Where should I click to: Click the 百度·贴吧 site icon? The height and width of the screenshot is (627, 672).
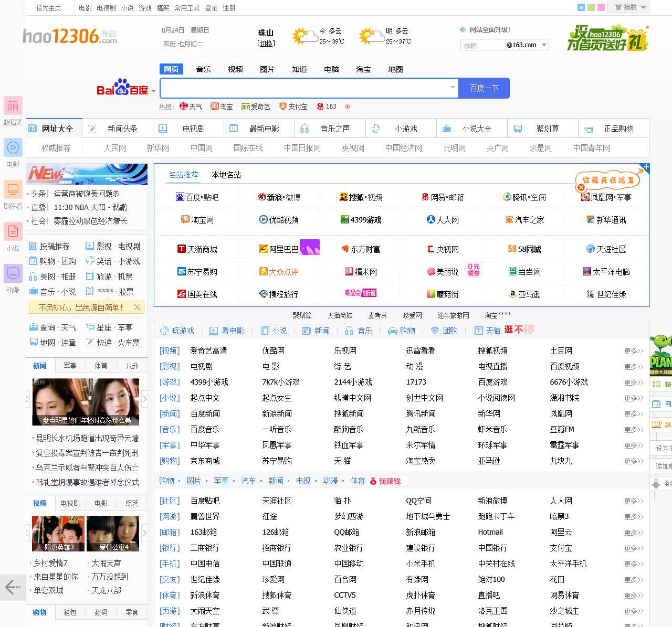click(180, 197)
